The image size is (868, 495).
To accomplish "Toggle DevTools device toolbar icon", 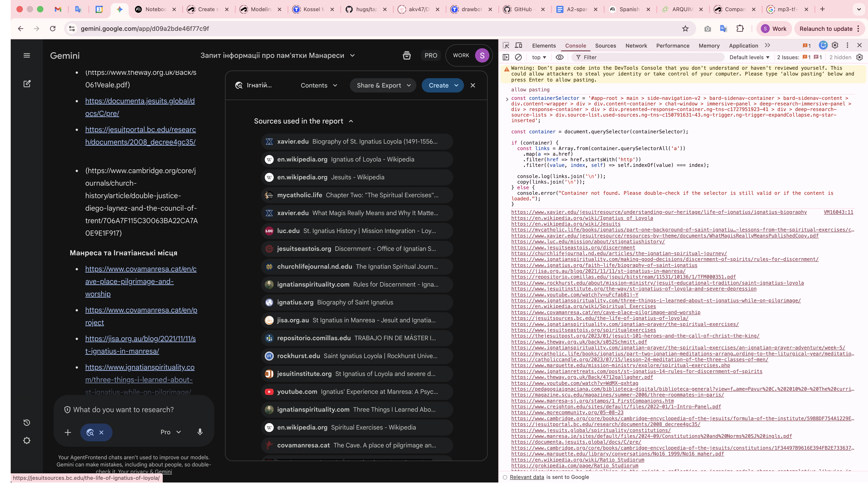I will coord(518,45).
